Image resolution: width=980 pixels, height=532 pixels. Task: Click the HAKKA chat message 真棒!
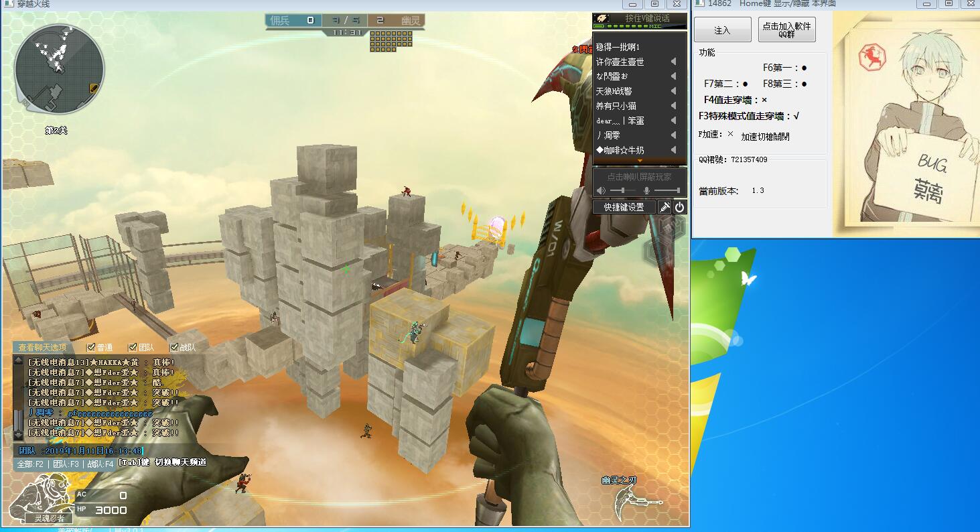coord(101,362)
